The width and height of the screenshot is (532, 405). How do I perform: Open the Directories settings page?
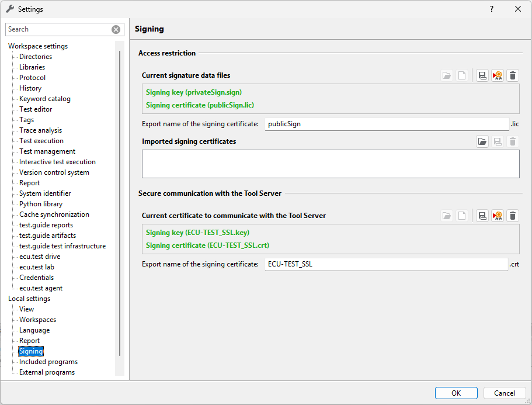pos(36,57)
